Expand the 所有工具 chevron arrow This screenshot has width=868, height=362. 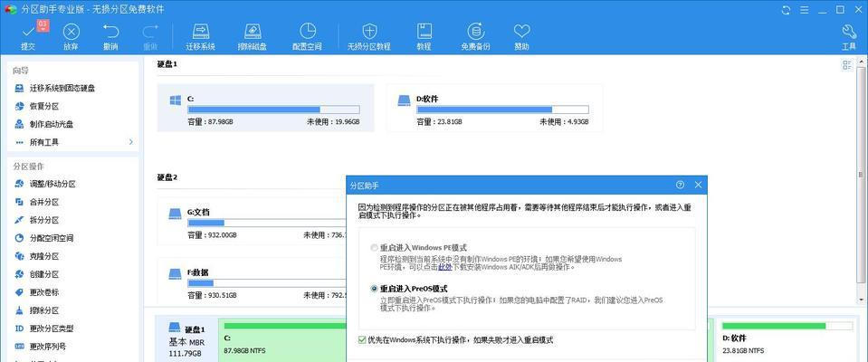pos(131,142)
